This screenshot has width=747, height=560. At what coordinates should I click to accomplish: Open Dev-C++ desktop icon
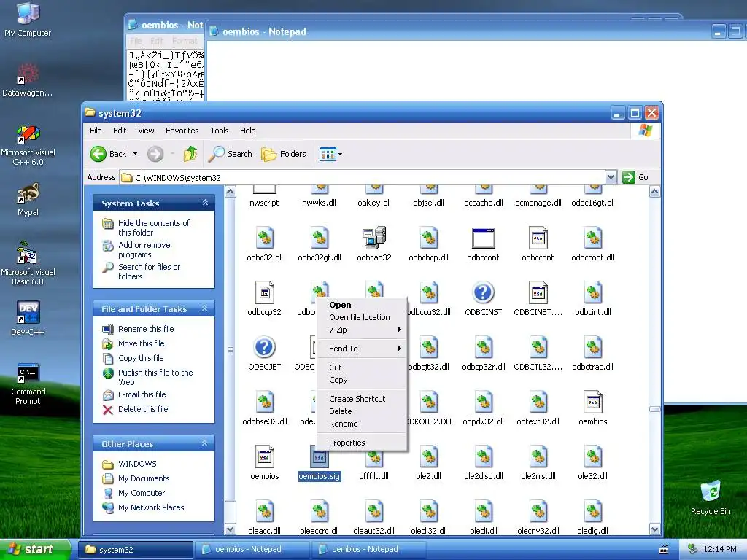click(x=28, y=318)
